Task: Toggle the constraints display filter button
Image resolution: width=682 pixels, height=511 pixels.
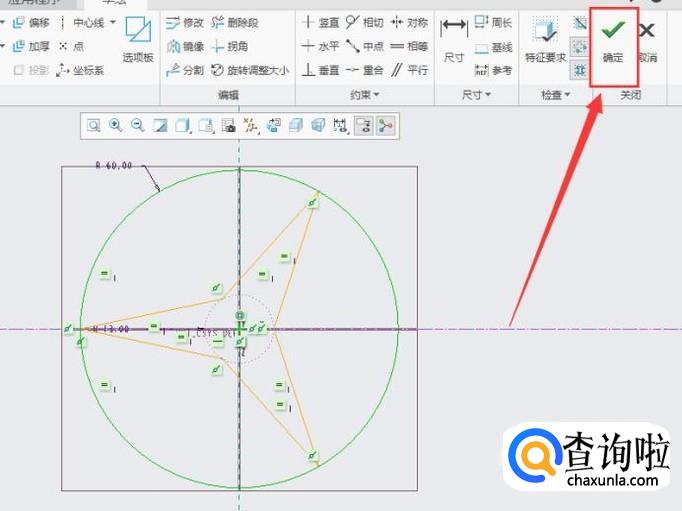Action: point(364,125)
